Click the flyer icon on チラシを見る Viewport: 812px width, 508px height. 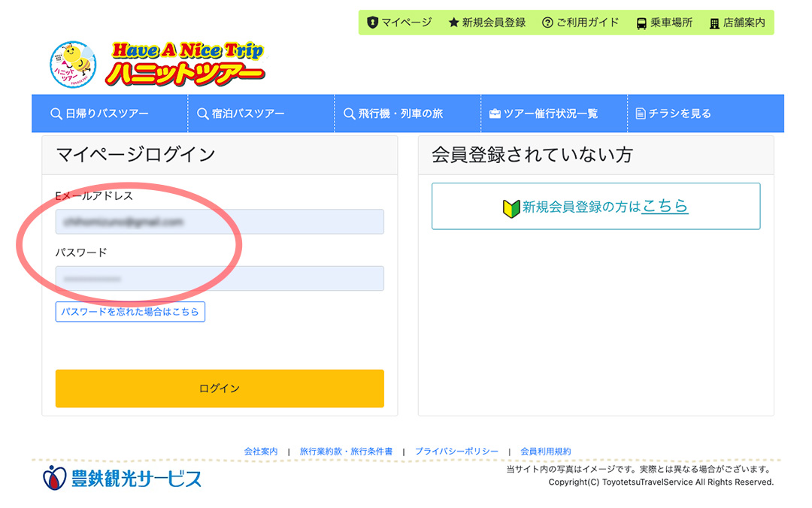tap(640, 113)
